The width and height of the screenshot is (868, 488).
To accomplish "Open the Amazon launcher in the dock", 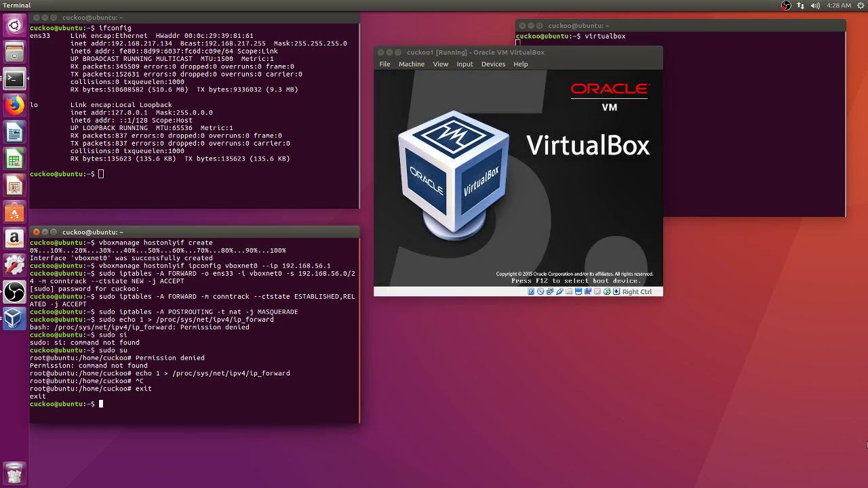I will pyautogui.click(x=14, y=239).
